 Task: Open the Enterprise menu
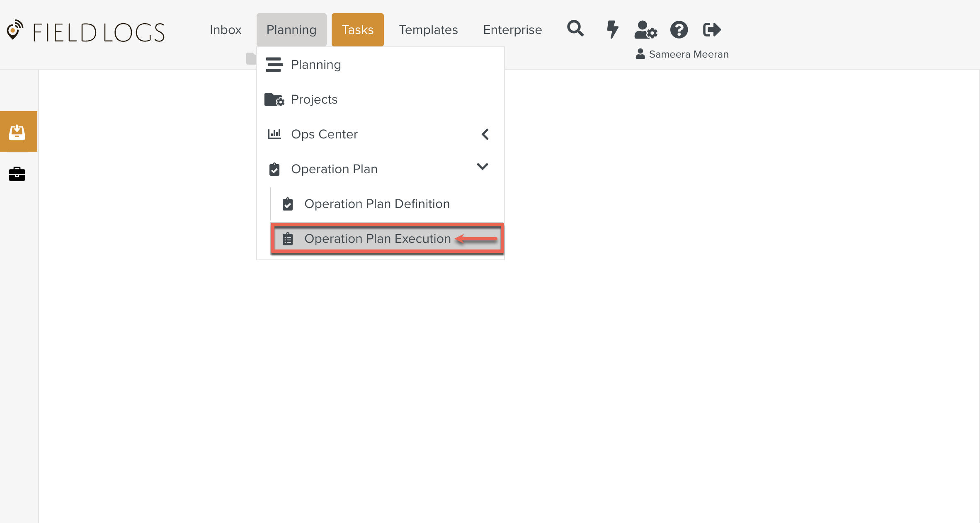(x=512, y=30)
